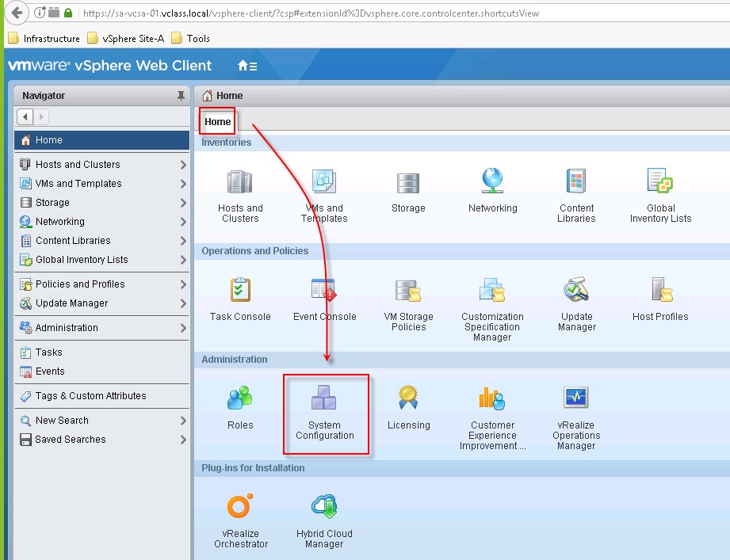Launch the Event Console icon
The width and height of the screenshot is (730, 560).
click(x=324, y=290)
